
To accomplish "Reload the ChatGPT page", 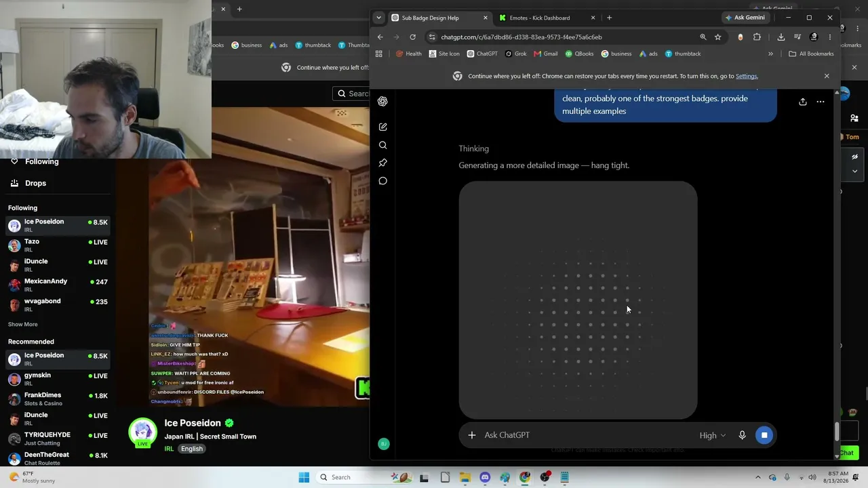I will pyautogui.click(x=412, y=37).
